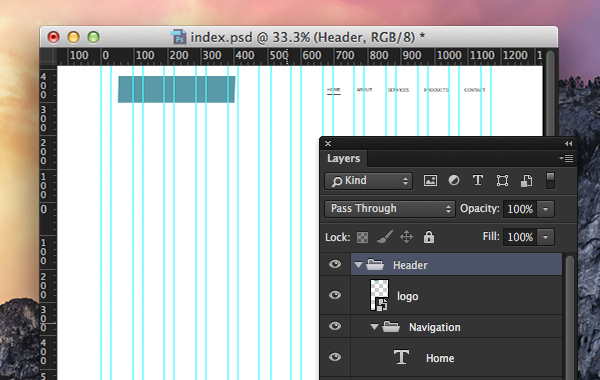Collapse the Navigation group triangle

point(374,327)
